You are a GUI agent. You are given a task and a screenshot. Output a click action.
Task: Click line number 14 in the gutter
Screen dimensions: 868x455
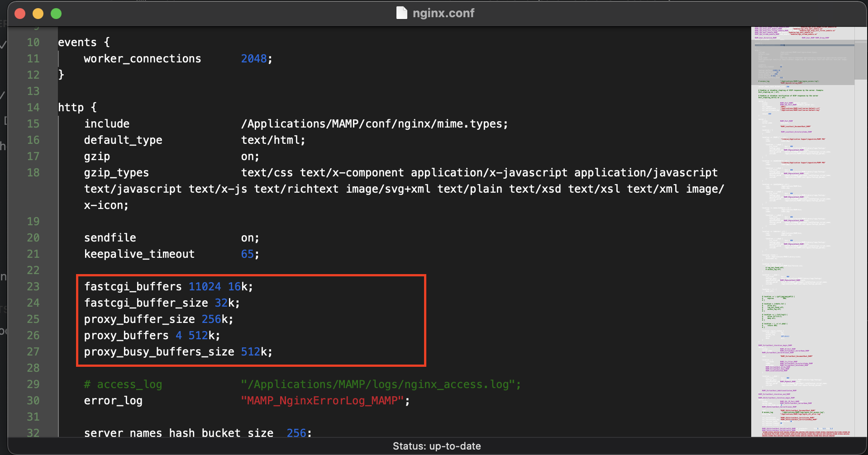(33, 108)
